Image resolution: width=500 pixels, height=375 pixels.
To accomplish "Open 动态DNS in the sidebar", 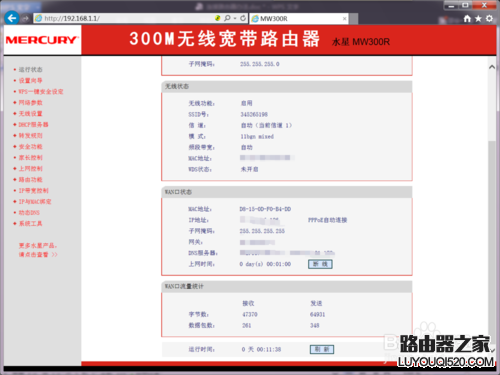I will pos(29,212).
